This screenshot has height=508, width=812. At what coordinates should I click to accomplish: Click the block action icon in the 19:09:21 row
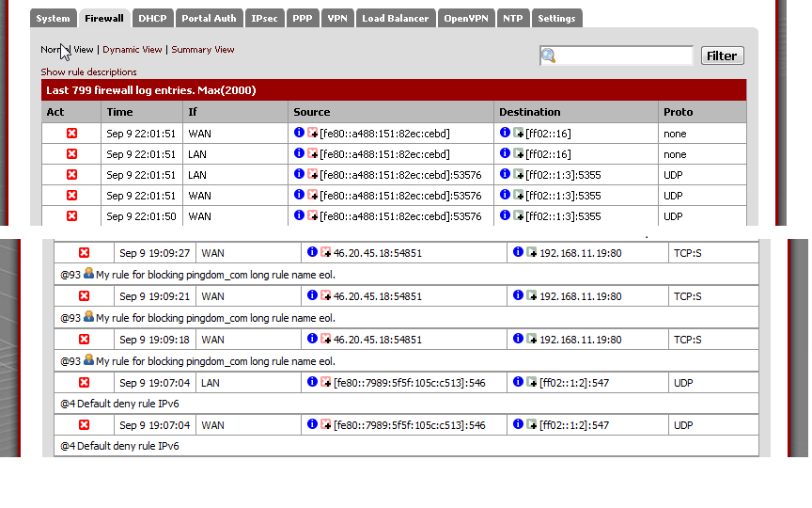84,295
